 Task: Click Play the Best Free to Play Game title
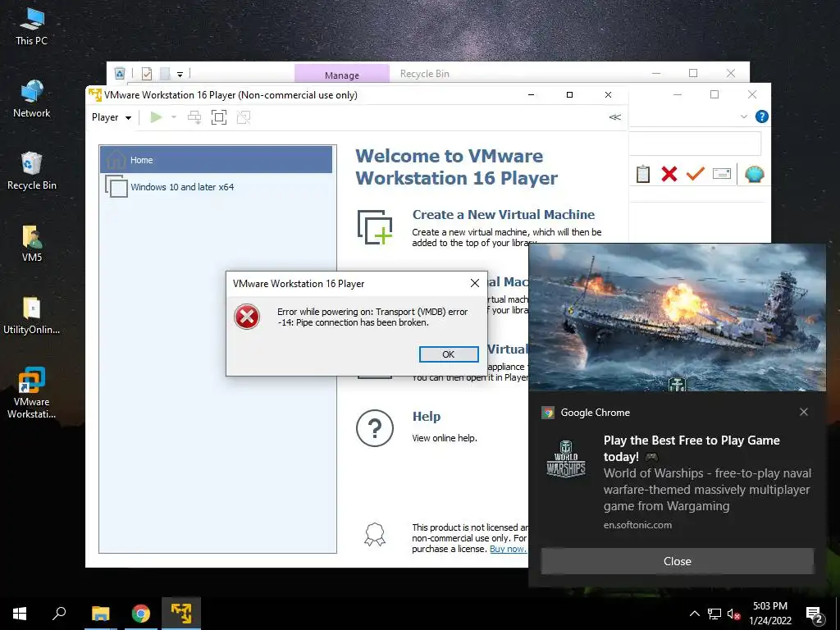click(x=692, y=449)
